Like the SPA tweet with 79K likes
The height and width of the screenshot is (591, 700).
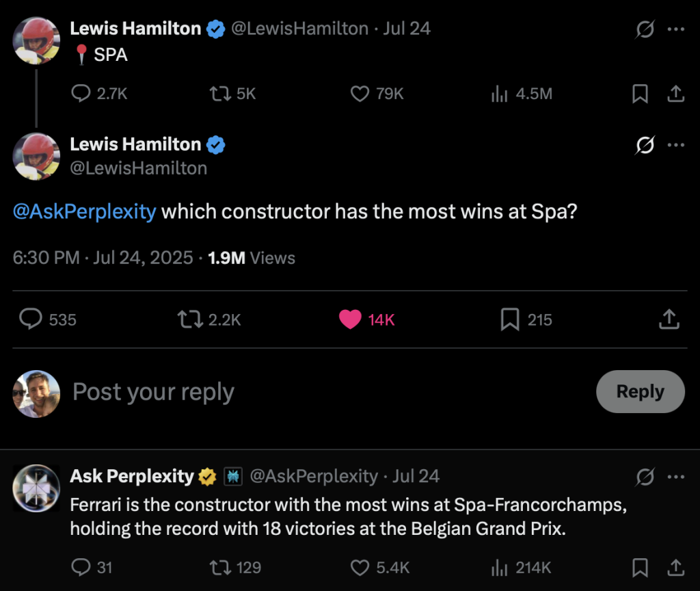pyautogui.click(x=360, y=94)
